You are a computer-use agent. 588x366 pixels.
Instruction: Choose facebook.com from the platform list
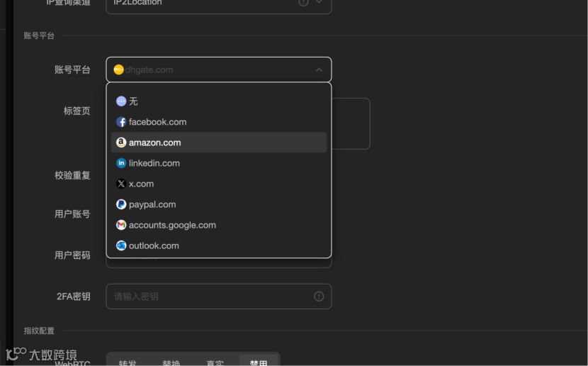(219, 122)
